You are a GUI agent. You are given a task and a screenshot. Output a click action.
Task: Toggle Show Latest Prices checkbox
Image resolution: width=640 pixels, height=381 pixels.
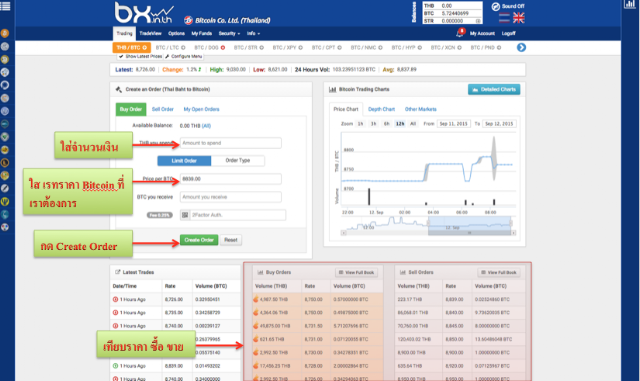[121, 56]
